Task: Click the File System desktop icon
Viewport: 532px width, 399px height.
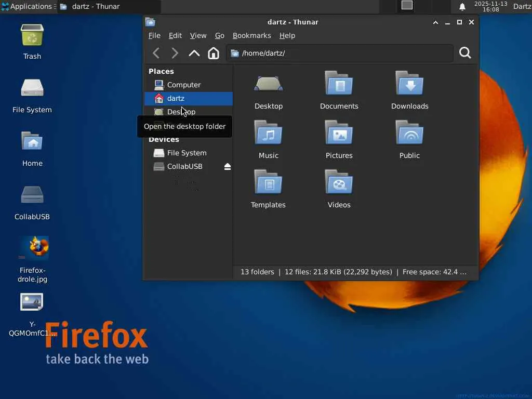Action: click(x=32, y=96)
